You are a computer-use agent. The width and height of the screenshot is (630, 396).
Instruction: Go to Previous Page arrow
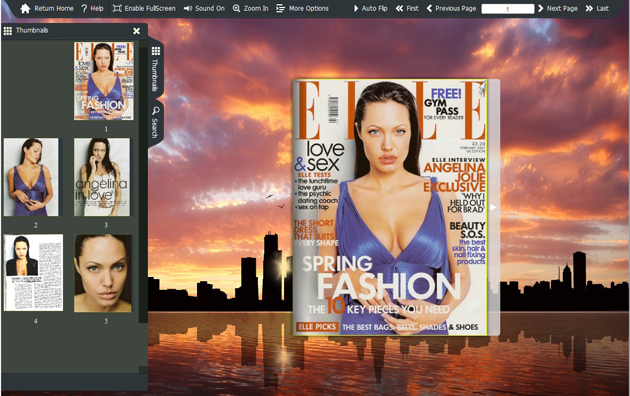(x=429, y=8)
